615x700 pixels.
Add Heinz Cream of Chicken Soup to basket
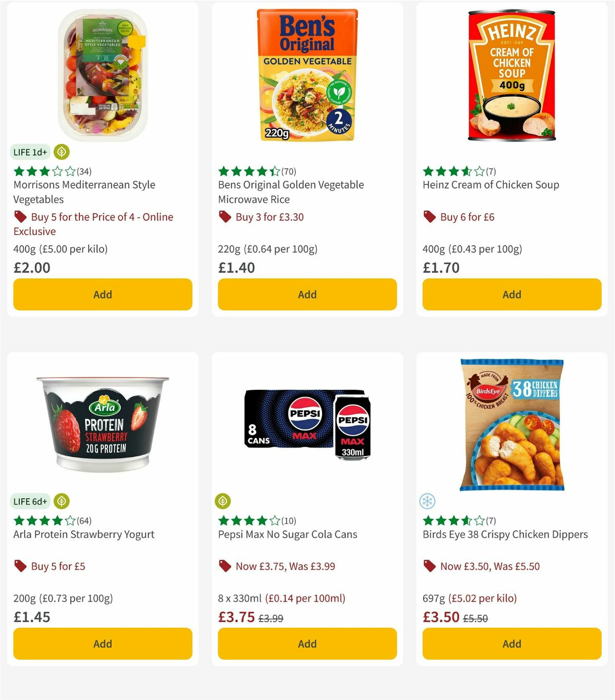click(x=511, y=294)
